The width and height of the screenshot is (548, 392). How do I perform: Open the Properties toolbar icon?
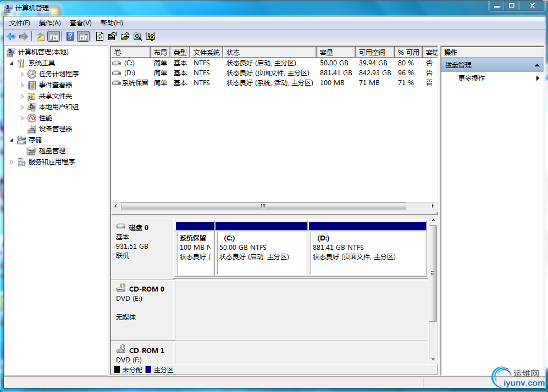[112, 36]
